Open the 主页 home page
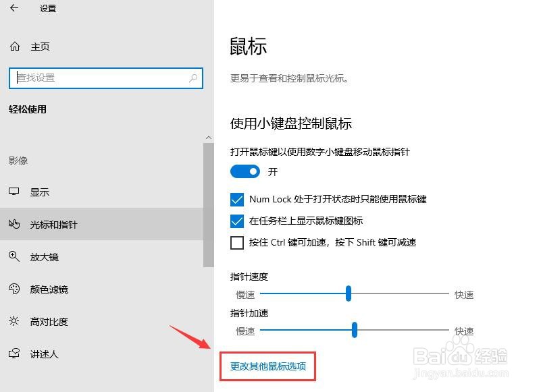Viewport: 539px width, 392px height. 40,47
